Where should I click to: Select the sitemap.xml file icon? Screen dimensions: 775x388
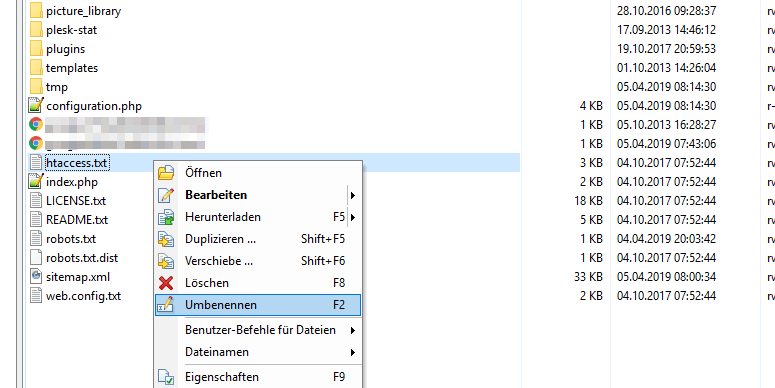click(36, 276)
